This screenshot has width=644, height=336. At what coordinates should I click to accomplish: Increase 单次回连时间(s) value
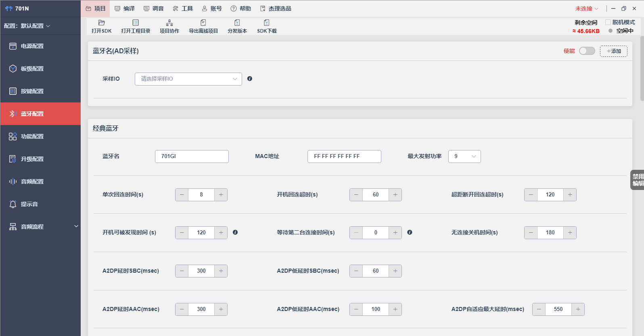(x=221, y=195)
